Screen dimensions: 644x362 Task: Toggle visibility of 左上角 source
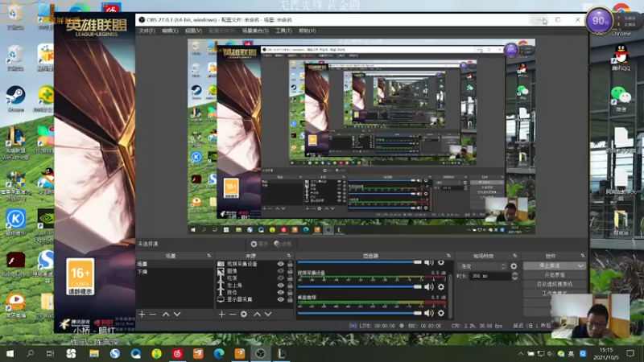(280, 286)
